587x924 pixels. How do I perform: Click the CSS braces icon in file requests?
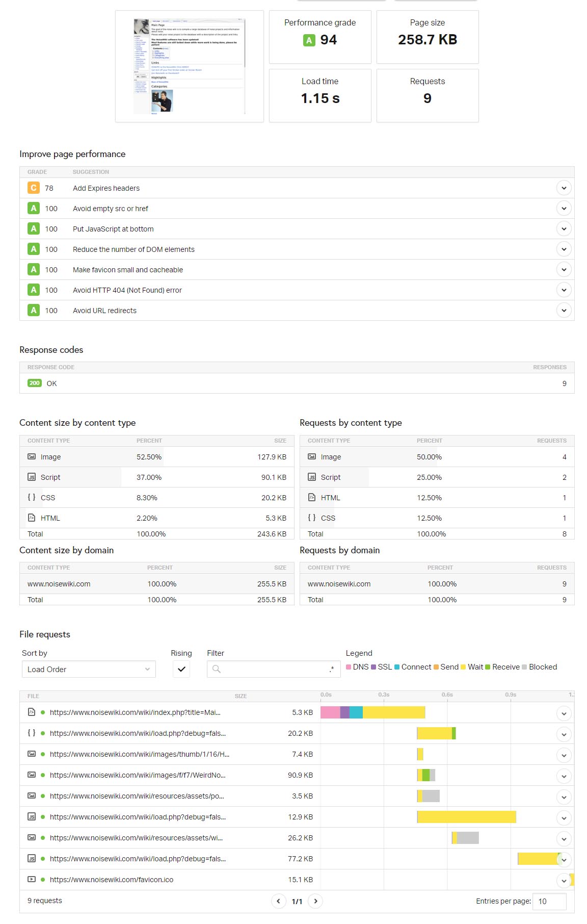[x=32, y=733]
